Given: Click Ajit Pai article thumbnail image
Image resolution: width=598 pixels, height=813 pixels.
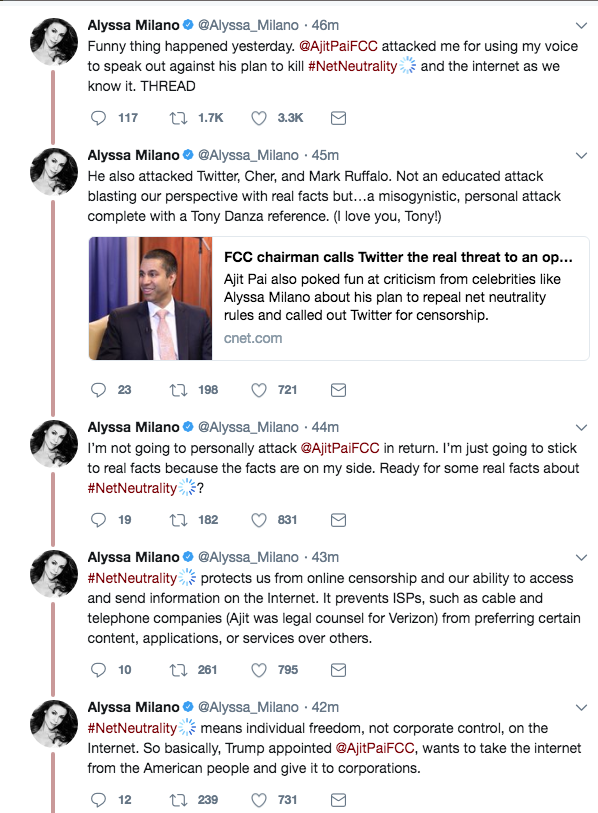Looking at the screenshot, I should coord(150,299).
